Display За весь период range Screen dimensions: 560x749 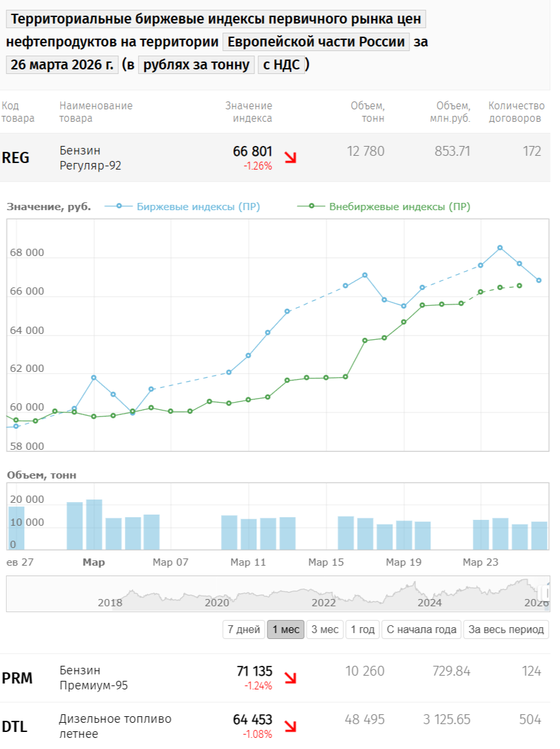click(506, 630)
